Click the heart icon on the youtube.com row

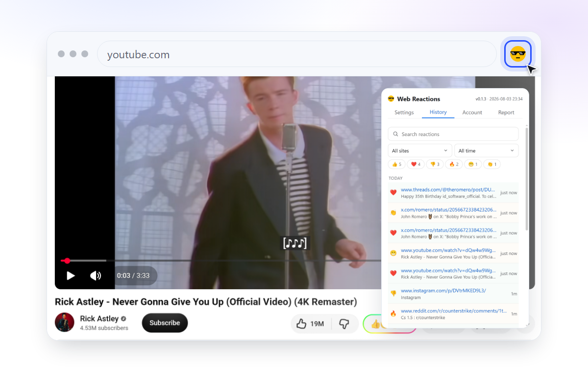393,274
